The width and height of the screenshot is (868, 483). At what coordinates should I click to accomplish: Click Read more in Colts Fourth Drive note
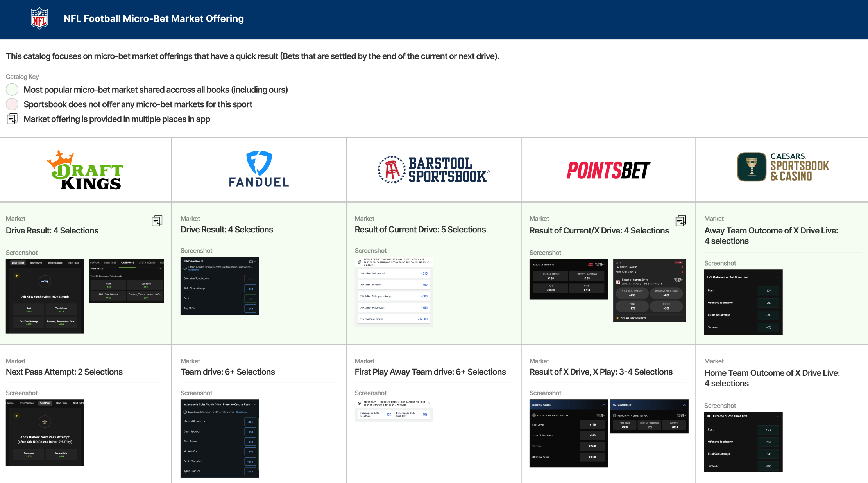tap(242, 412)
